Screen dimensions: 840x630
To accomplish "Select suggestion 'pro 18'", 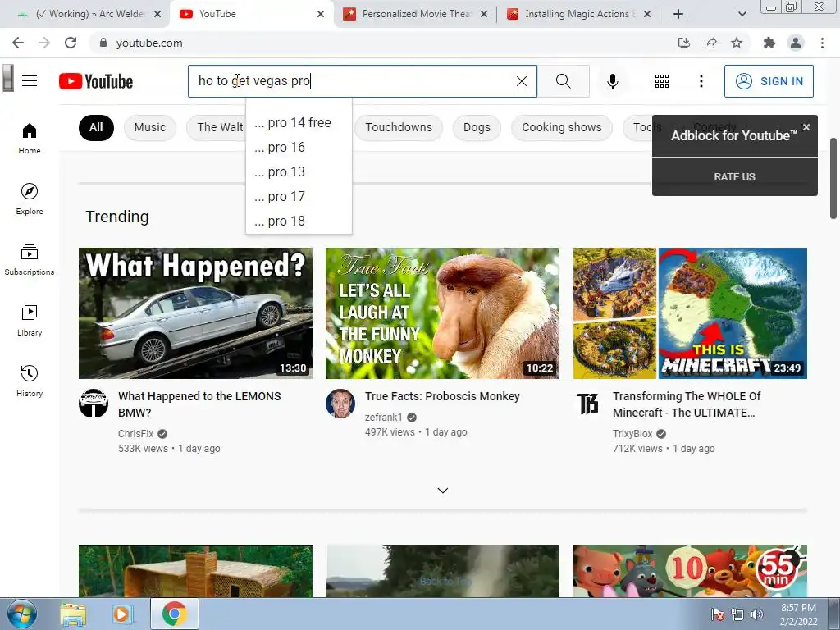I will coord(299,221).
